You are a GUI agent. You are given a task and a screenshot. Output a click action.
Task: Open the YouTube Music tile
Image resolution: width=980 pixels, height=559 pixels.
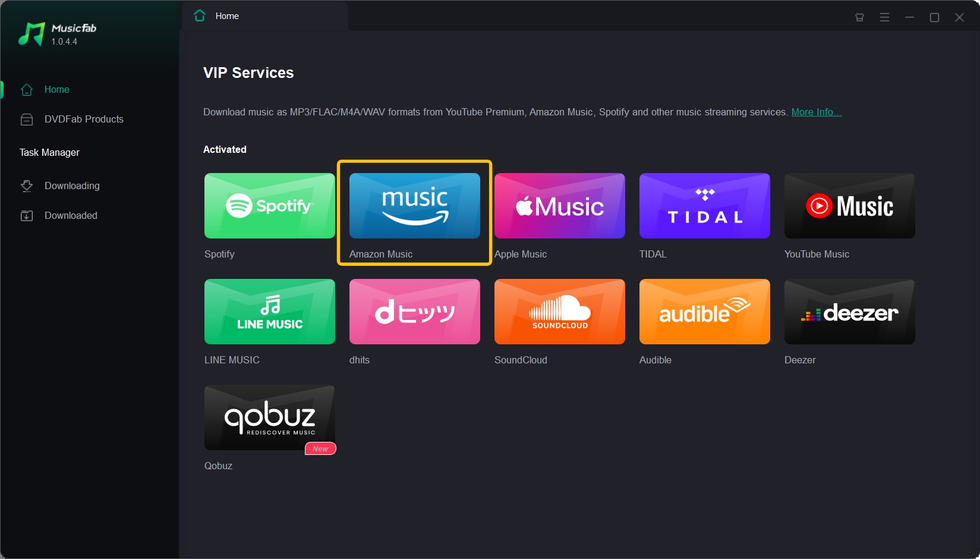coord(849,206)
